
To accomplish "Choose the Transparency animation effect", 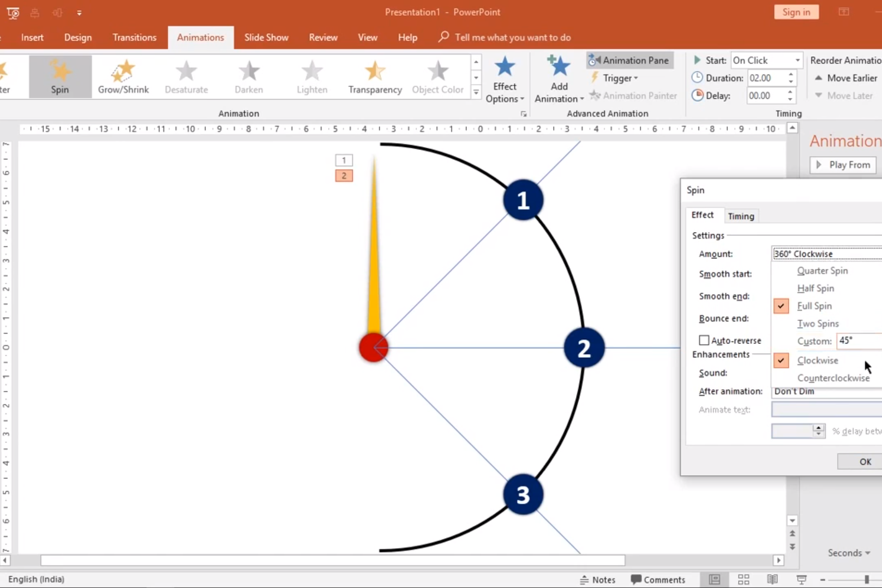I will click(x=375, y=77).
